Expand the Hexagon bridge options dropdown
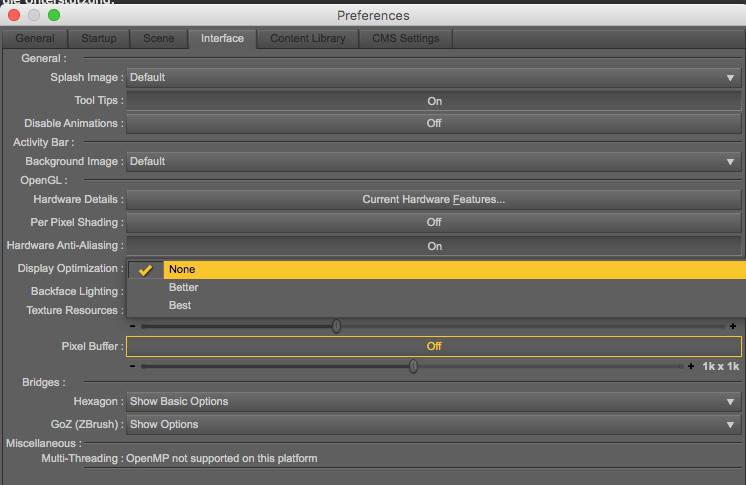This screenshot has height=485, width=746. point(434,401)
